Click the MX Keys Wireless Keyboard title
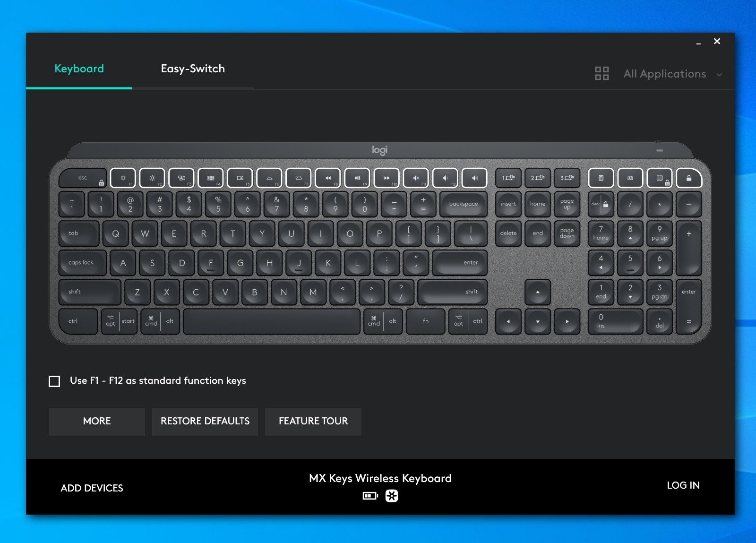This screenshot has width=756, height=543. [380, 478]
